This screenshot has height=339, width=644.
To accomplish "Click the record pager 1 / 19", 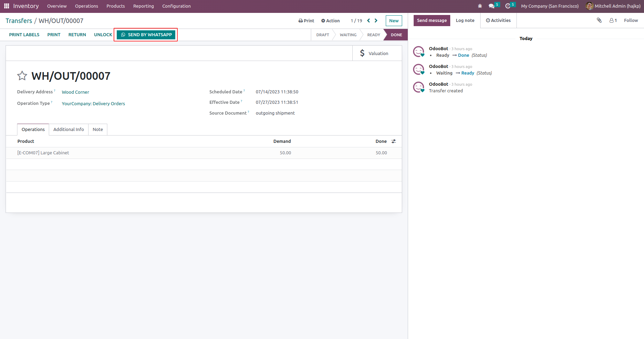I will pyautogui.click(x=356, y=21).
